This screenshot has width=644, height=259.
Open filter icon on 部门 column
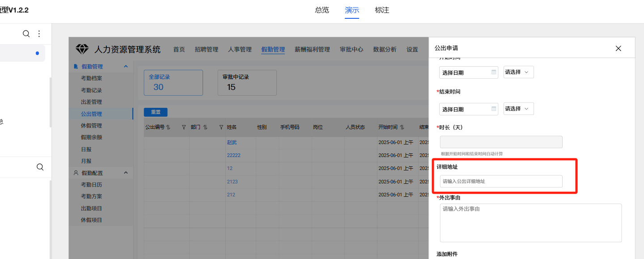point(221,127)
